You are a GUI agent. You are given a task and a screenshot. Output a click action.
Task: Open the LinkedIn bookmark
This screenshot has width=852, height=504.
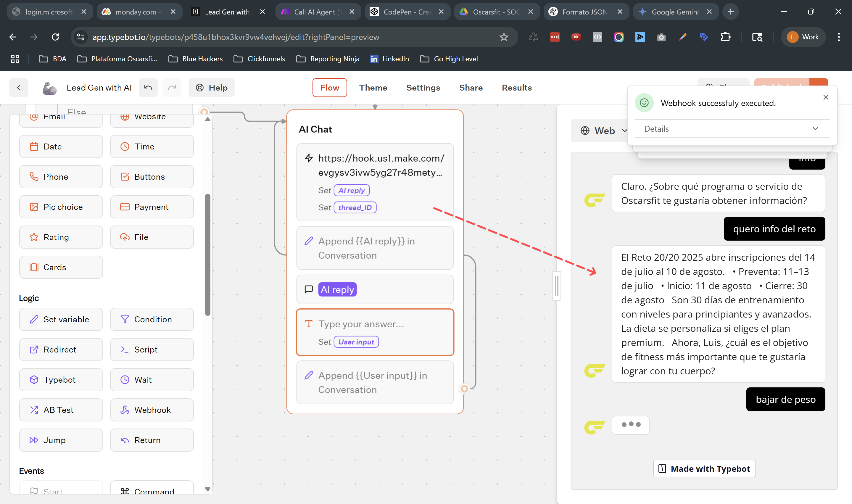click(x=389, y=59)
